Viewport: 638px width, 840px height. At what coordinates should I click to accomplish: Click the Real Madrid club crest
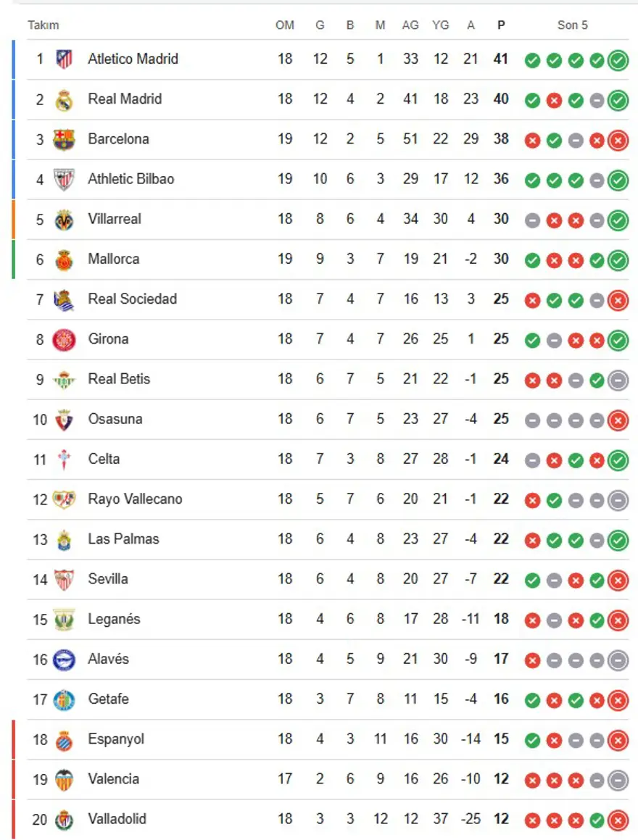pyautogui.click(x=64, y=99)
